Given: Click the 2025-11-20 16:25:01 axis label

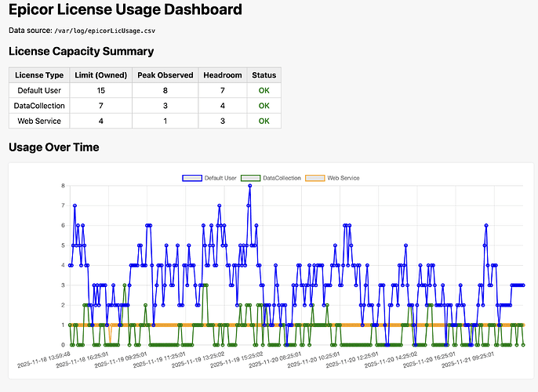Looking at the screenshot, I should coord(430,360).
